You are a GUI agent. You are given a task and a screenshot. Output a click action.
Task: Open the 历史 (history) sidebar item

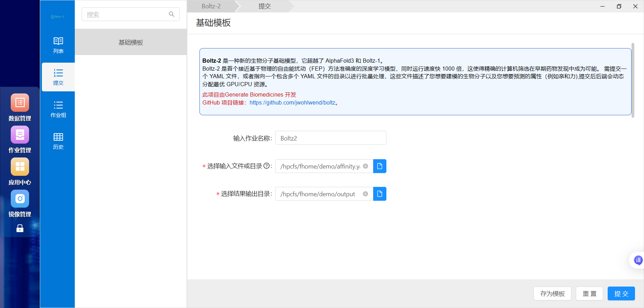pos(58,141)
